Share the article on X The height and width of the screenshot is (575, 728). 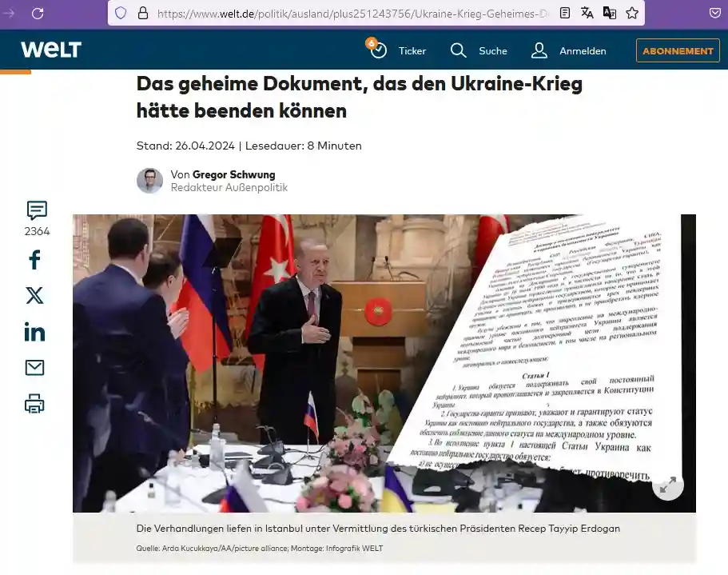(34, 295)
